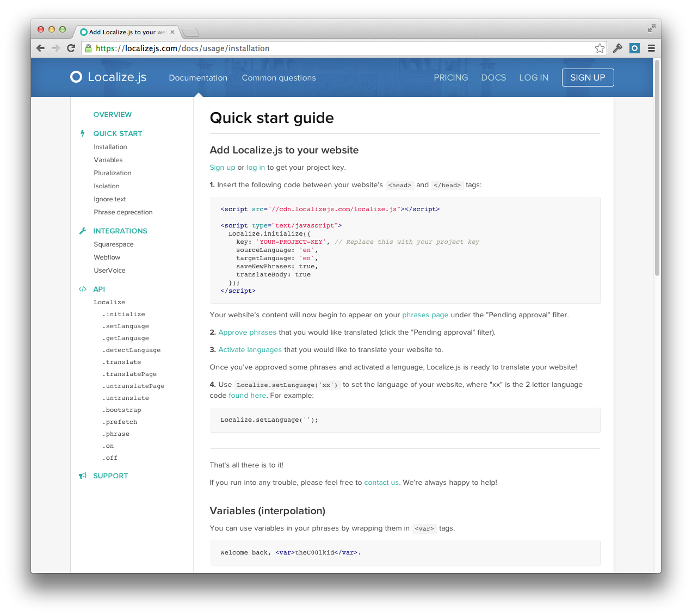
Task: Open .setLanguage API reference
Action: [126, 326]
